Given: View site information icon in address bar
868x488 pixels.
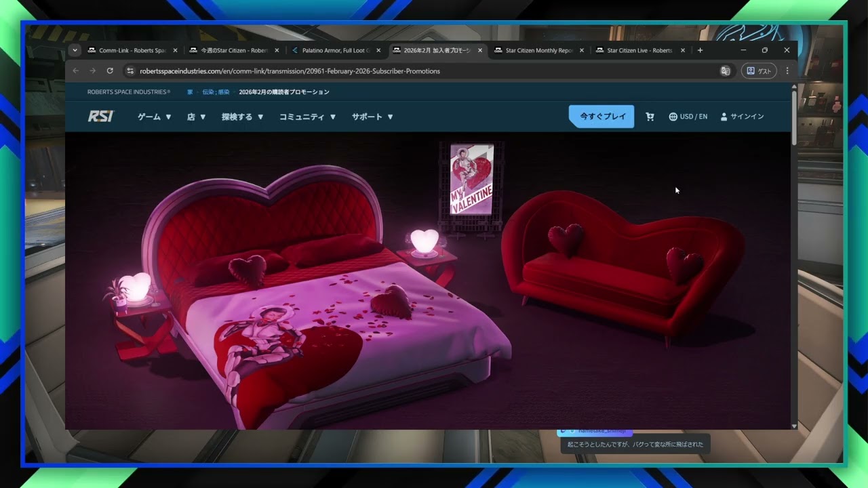Looking at the screenshot, I should coord(130,70).
